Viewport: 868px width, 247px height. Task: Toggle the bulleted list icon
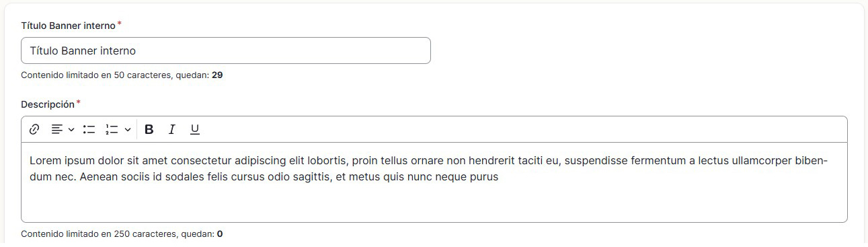89,129
